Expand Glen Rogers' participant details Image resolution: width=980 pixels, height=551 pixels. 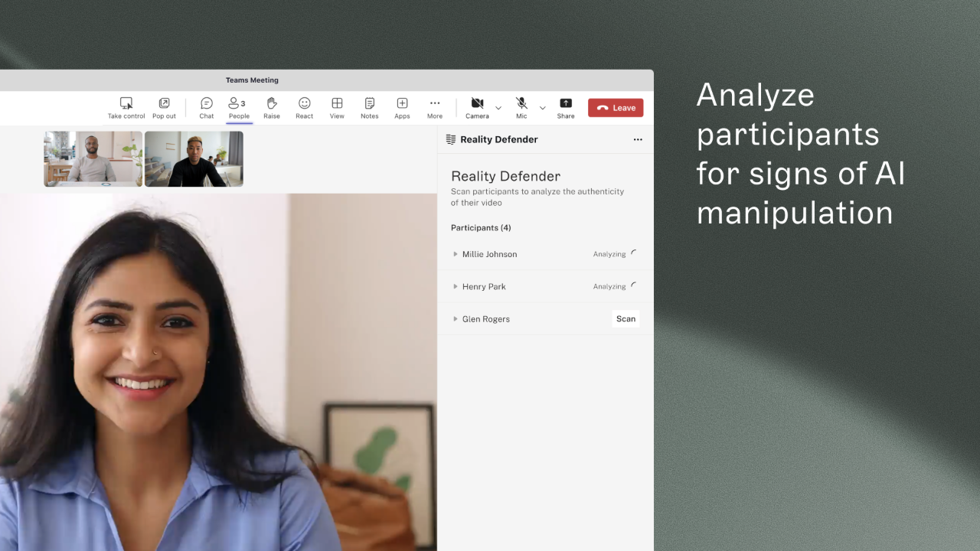[x=456, y=319]
